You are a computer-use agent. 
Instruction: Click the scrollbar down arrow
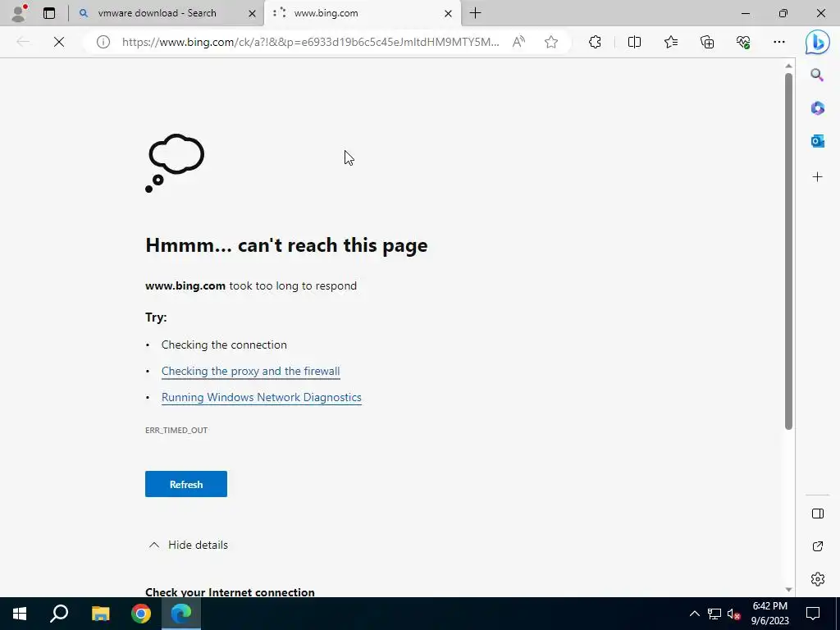[x=788, y=590]
